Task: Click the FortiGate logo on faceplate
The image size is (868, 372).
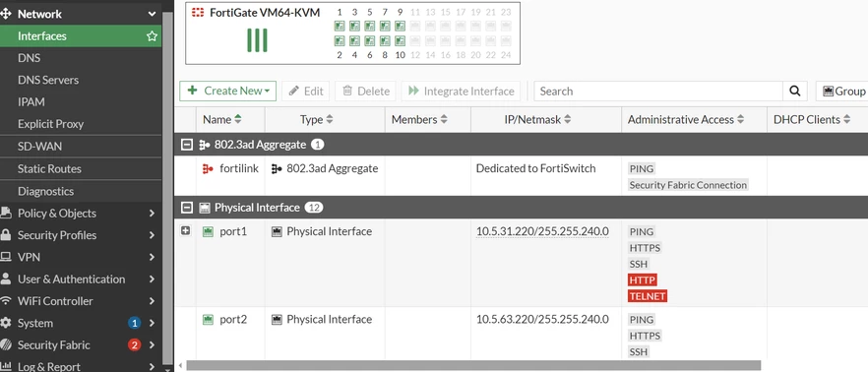Action: tap(198, 12)
